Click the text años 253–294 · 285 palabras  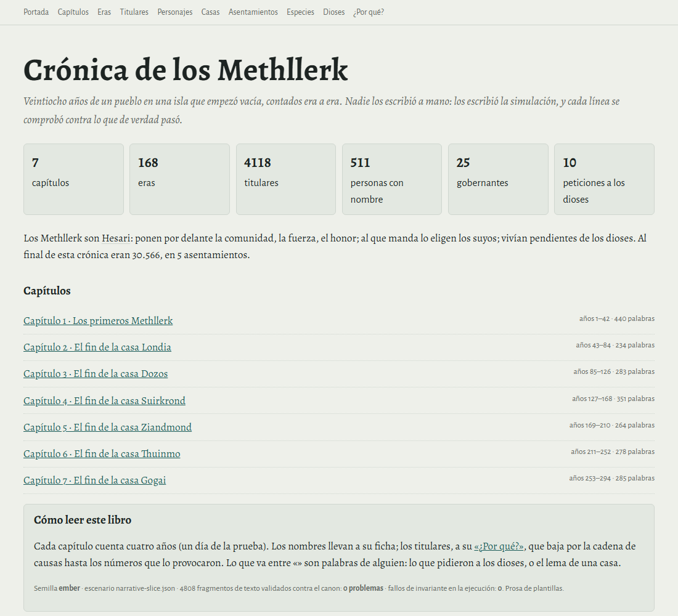click(x=612, y=478)
